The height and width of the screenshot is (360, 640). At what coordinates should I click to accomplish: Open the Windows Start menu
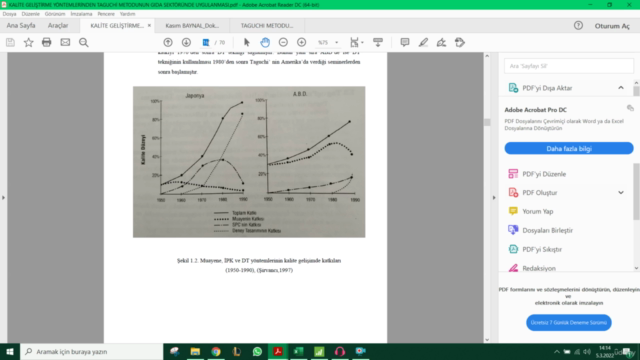(10, 351)
